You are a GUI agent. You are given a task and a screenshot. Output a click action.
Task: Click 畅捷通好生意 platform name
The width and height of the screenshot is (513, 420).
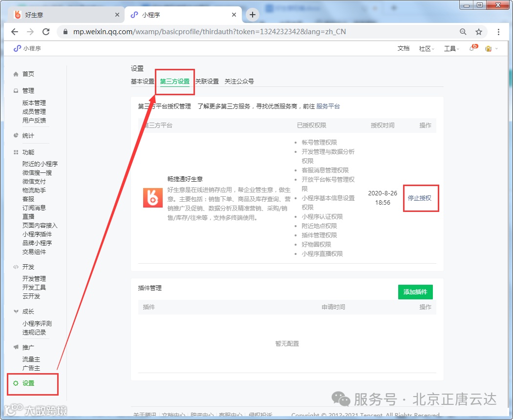(x=185, y=179)
